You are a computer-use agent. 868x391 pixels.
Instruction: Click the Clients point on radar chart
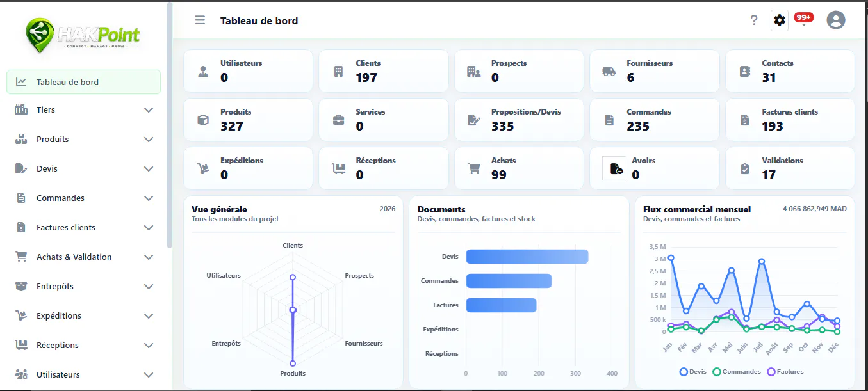point(293,277)
